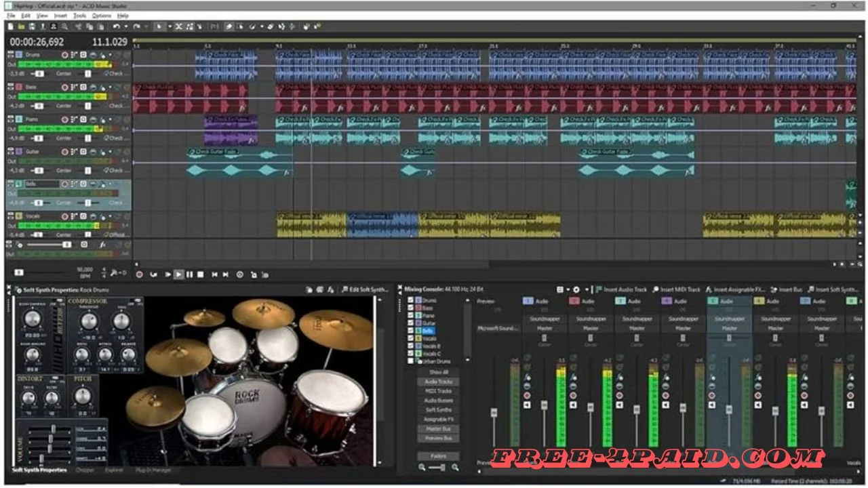Click the Master Bus filter button
Image resolution: width=868 pixels, height=488 pixels.
click(x=439, y=429)
